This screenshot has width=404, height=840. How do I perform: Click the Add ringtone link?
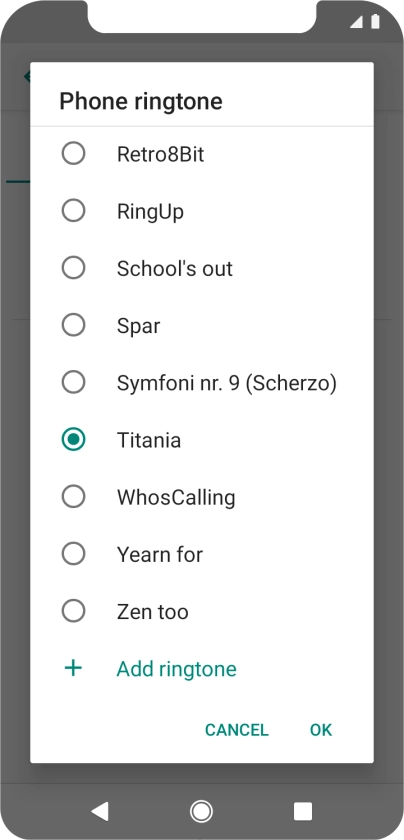(177, 669)
